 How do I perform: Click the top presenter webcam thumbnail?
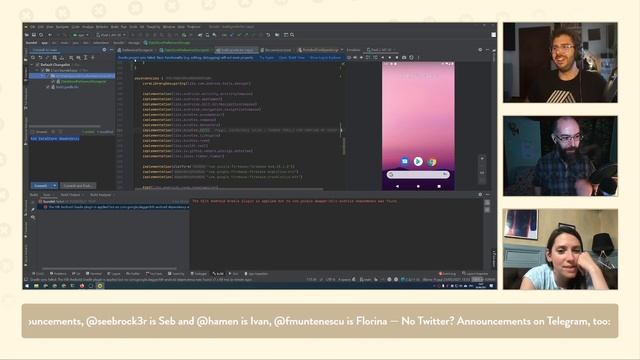click(560, 62)
